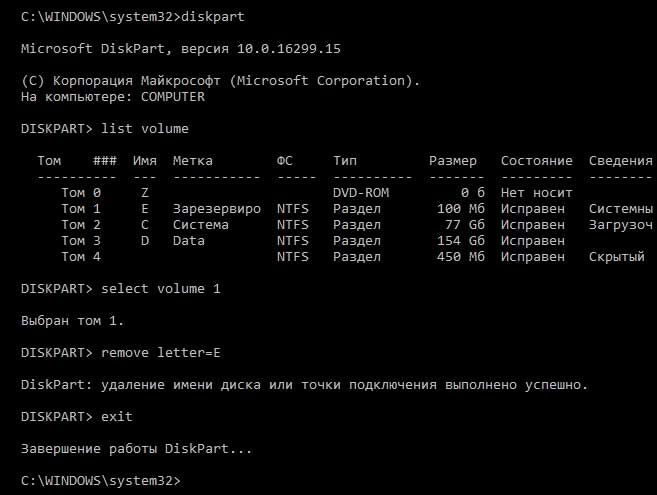Click the Том 1 row label

point(81,209)
